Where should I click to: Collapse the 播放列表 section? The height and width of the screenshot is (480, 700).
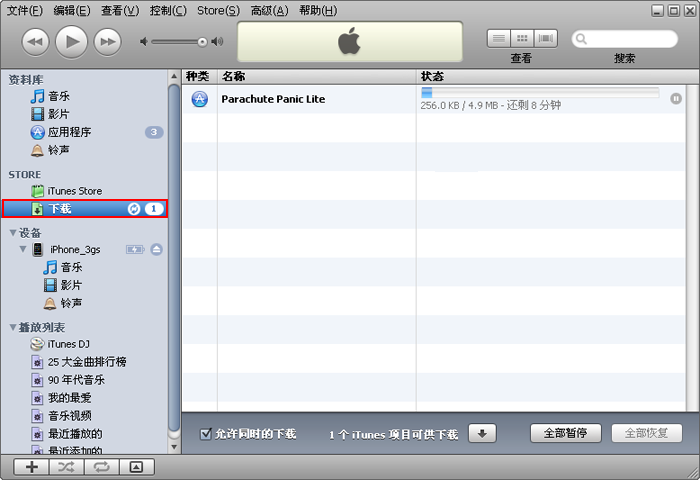click(12, 327)
